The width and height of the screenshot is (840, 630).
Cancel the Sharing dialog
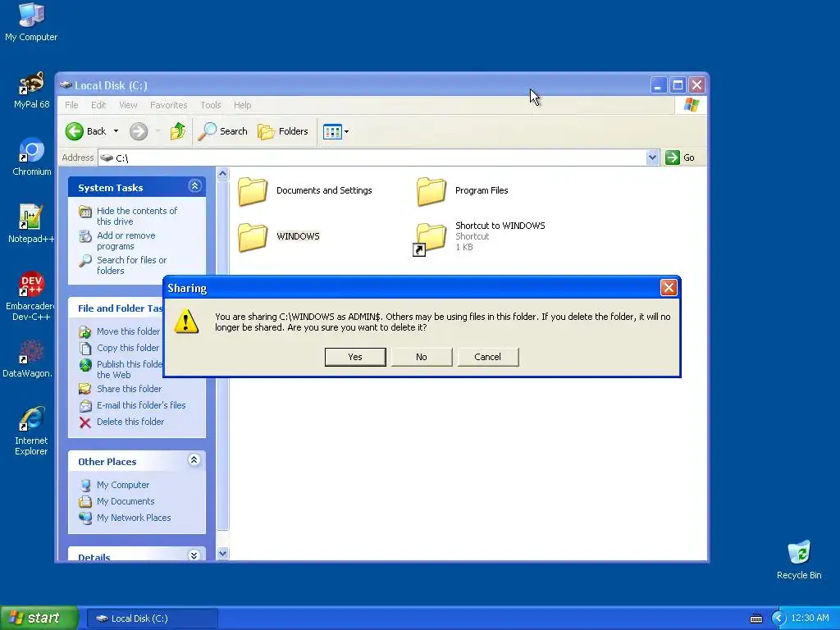[487, 357]
